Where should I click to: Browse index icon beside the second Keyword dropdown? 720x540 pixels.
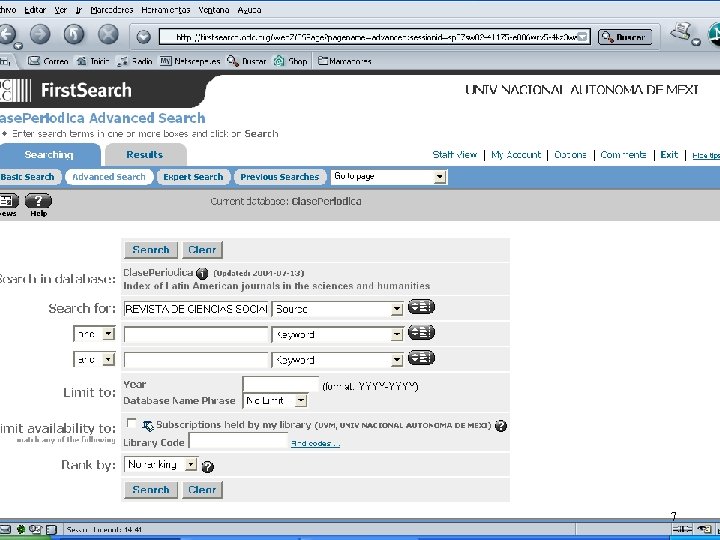pyautogui.click(x=421, y=358)
